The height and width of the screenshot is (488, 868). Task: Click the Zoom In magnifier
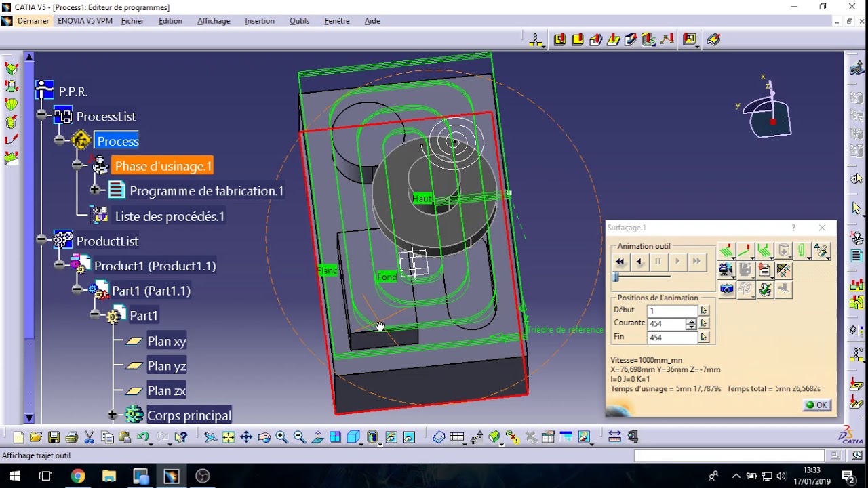pyautogui.click(x=281, y=437)
